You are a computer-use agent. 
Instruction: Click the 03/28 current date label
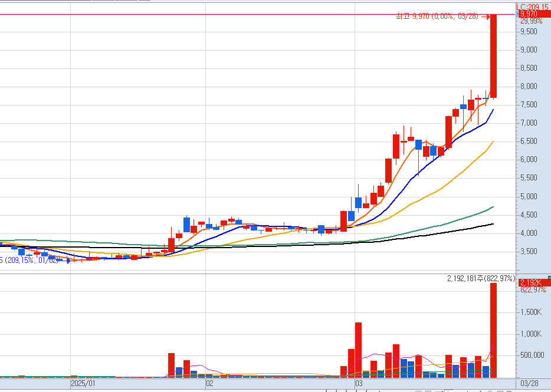(529, 383)
